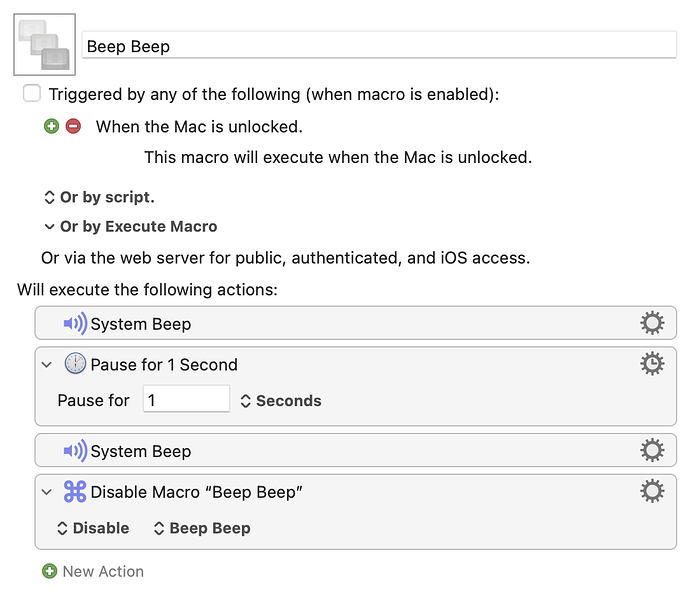This screenshot has width=690, height=591.
Task: Click the macro icon thumbnail
Action: pos(44,45)
